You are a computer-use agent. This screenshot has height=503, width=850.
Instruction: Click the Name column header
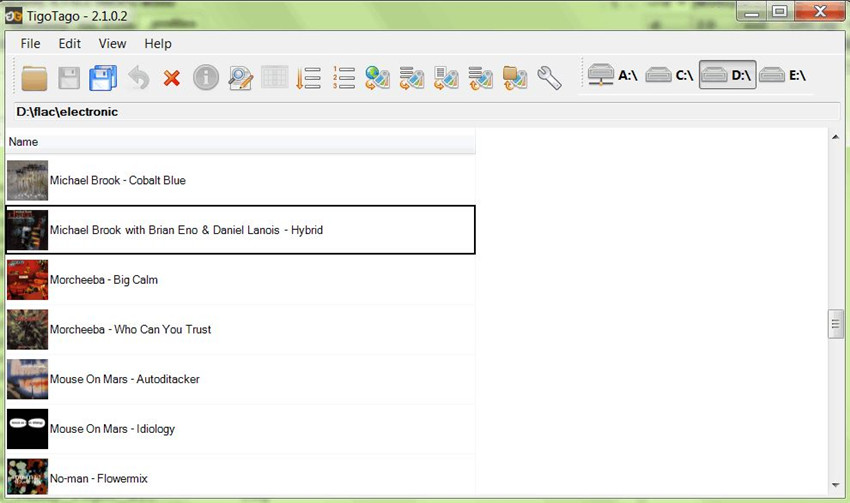click(x=240, y=142)
